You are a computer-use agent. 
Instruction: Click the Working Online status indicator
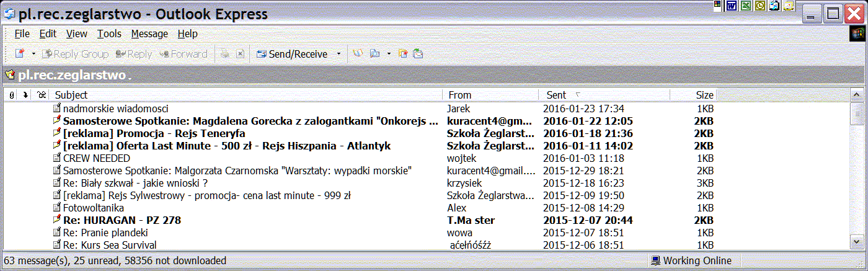(x=691, y=260)
